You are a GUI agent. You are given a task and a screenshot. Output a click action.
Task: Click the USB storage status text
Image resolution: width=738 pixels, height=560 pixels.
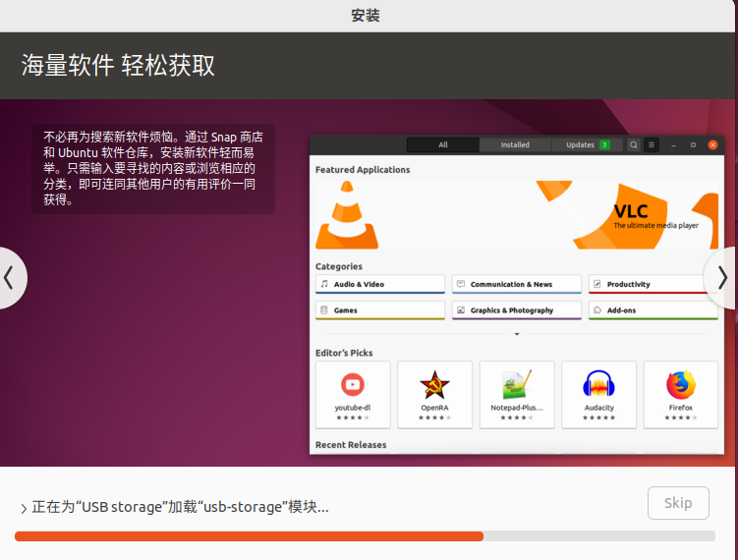tap(180, 507)
